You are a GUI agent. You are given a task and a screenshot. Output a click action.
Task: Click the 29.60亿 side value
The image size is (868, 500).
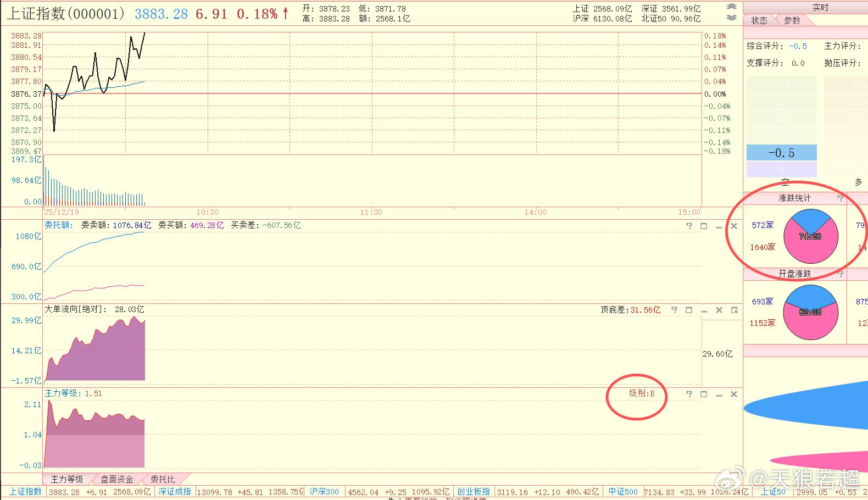(x=717, y=354)
